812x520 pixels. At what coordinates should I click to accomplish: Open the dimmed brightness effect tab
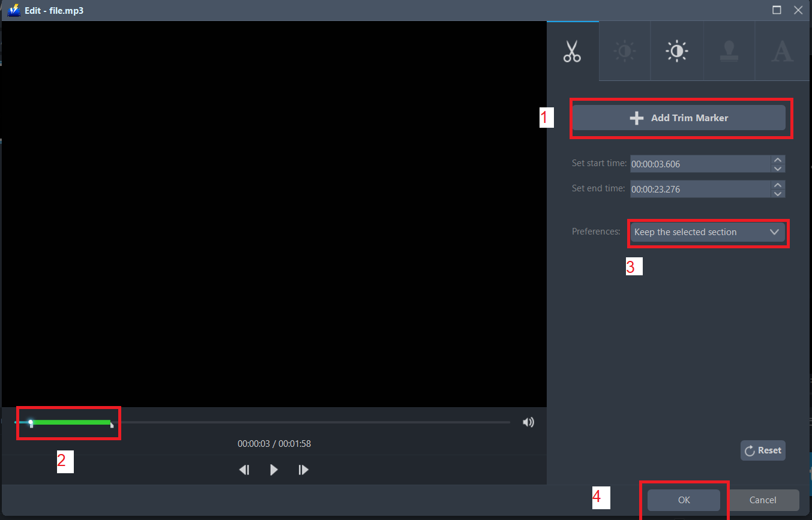624,51
